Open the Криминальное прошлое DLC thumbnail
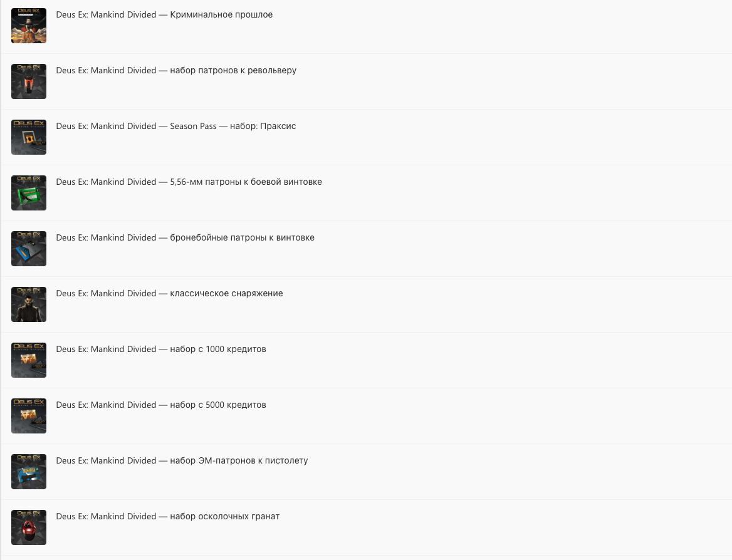Screen dimensions: 732x560 28,26
